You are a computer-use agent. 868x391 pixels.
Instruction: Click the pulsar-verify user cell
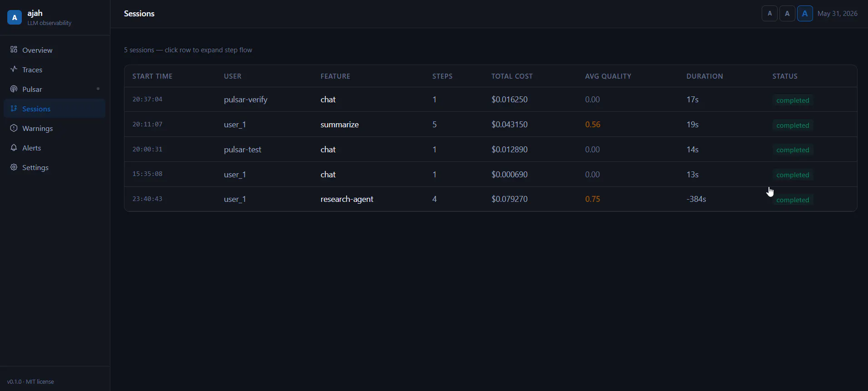point(246,100)
